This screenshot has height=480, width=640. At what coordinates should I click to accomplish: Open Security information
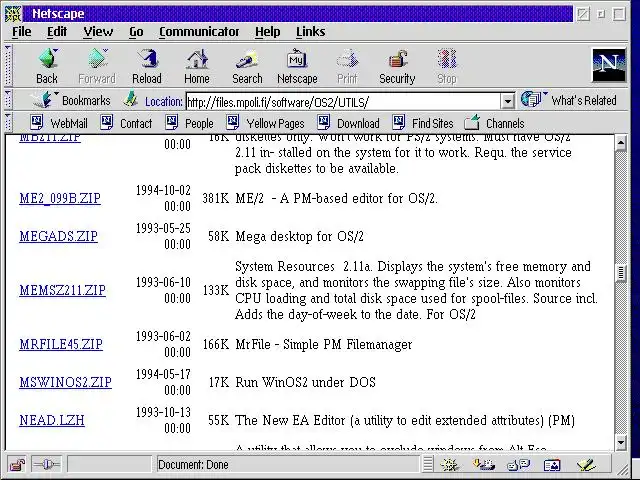(x=397, y=67)
